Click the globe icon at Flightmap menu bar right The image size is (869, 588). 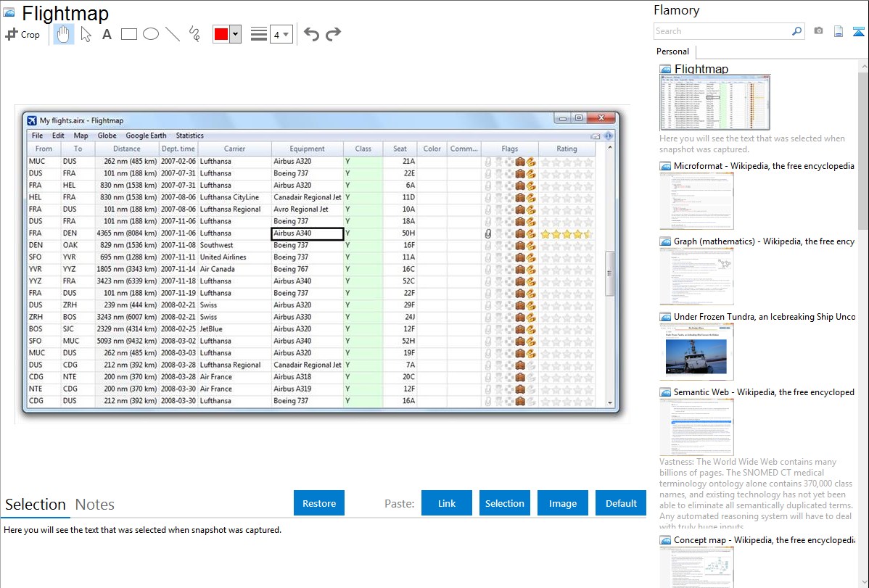pos(608,136)
